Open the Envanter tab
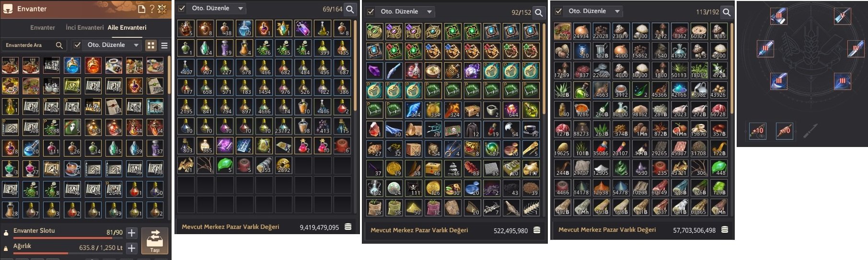Viewport: 868px width, 260px height. [x=43, y=27]
